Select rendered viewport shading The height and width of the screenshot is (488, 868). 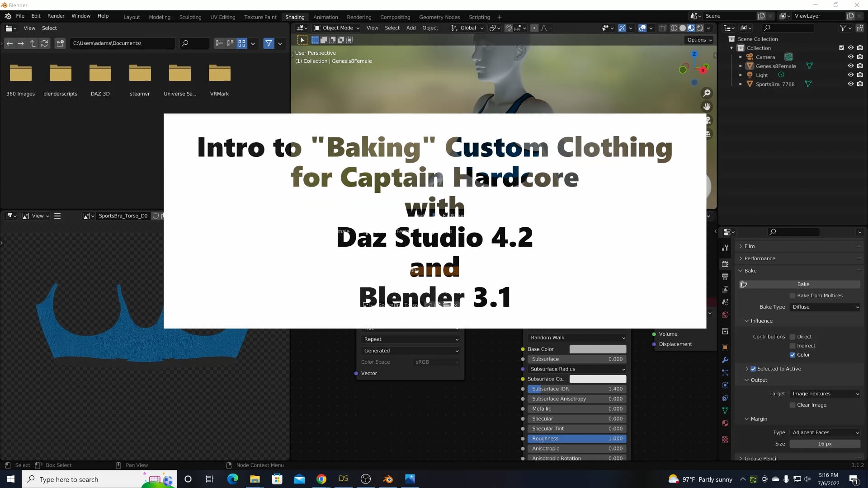click(x=700, y=28)
